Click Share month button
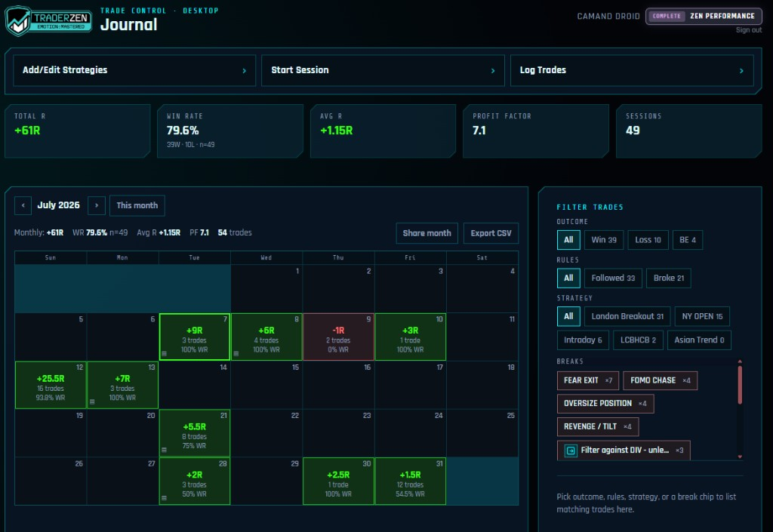This screenshot has width=773, height=532. [427, 233]
